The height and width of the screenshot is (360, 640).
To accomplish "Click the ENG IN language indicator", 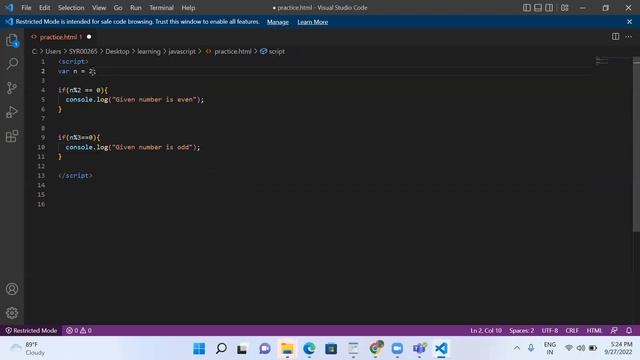I will pyautogui.click(x=550, y=349).
